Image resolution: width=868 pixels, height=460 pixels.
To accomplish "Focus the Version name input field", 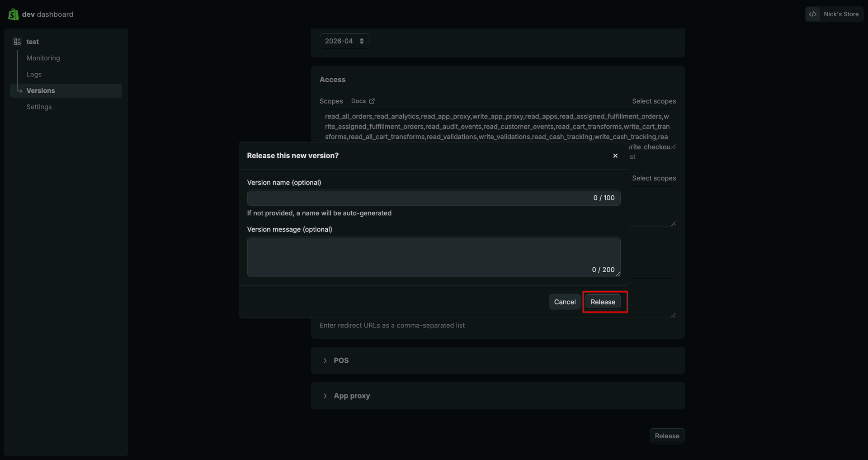I will pyautogui.click(x=434, y=198).
